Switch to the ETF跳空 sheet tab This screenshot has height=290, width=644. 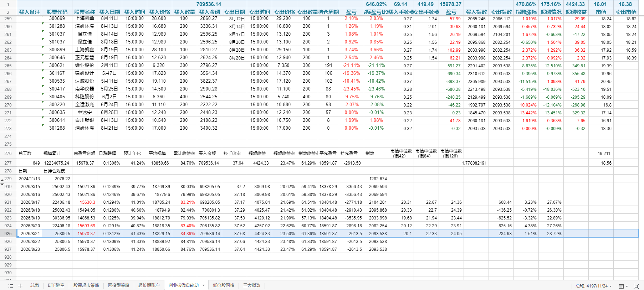pos(56,285)
